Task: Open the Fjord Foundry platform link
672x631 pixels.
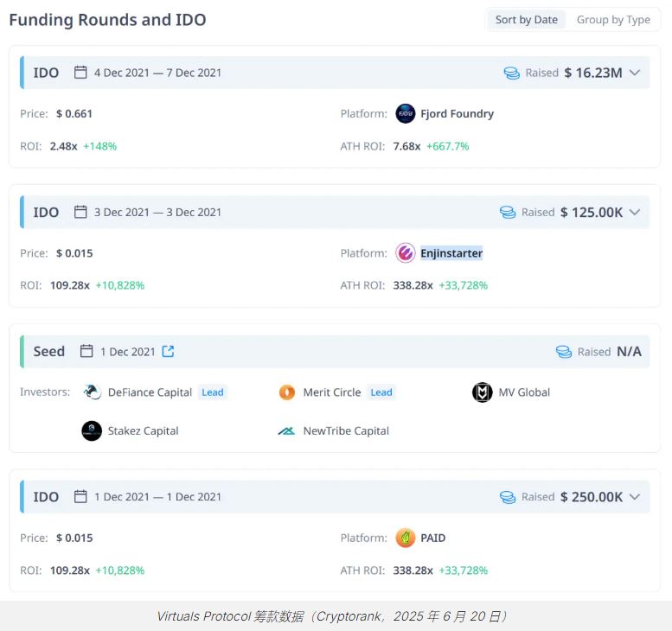Action: (457, 113)
